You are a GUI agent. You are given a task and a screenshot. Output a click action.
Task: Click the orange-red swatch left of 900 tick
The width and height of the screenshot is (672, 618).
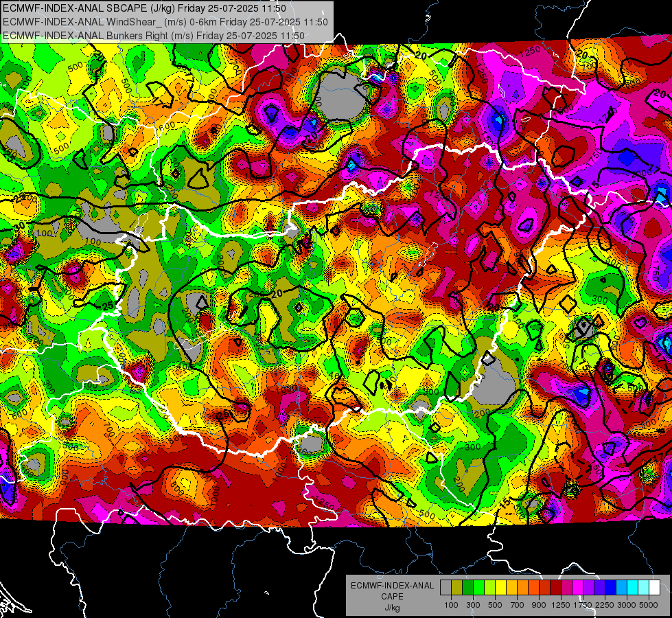point(533,588)
